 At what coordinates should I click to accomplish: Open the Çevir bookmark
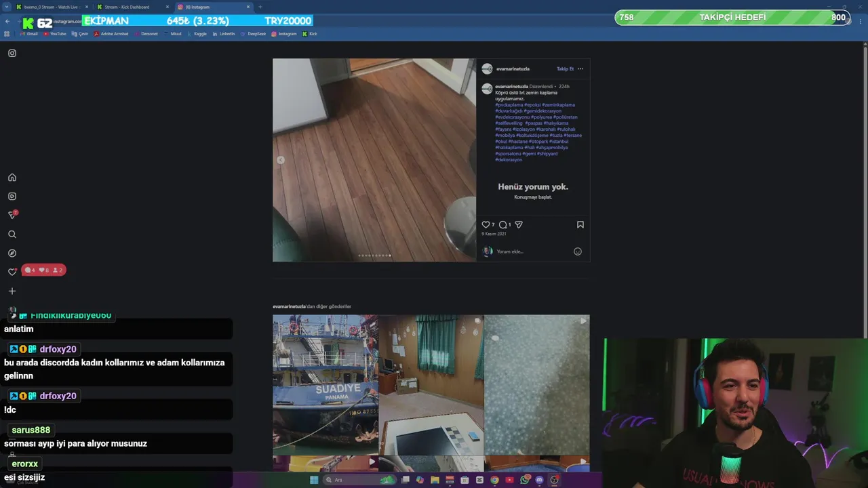pyautogui.click(x=81, y=34)
